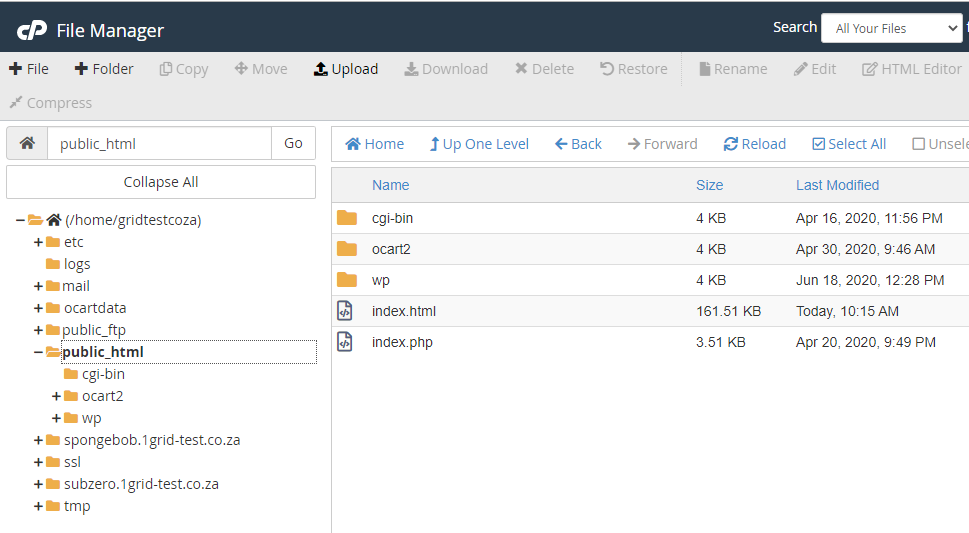
Task: Click the /home/gridtestcoza root label
Action: [x=133, y=220]
